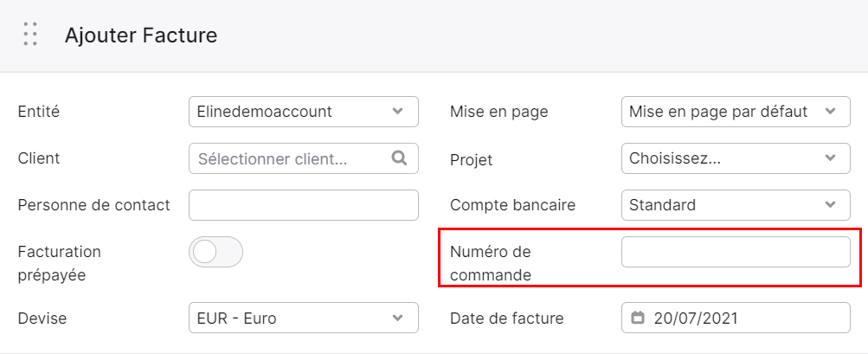Click the Ajouter Facture header title

[x=140, y=35]
